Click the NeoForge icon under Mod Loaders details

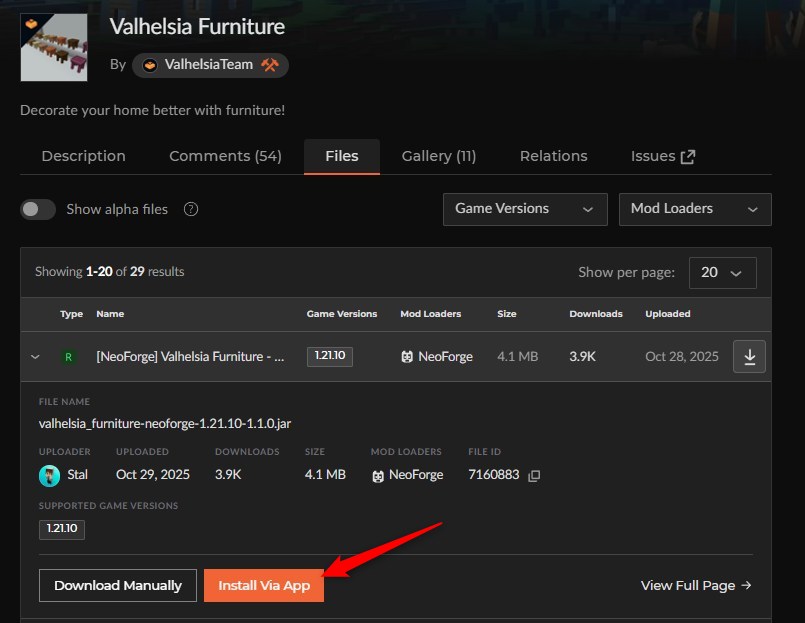(x=378, y=476)
